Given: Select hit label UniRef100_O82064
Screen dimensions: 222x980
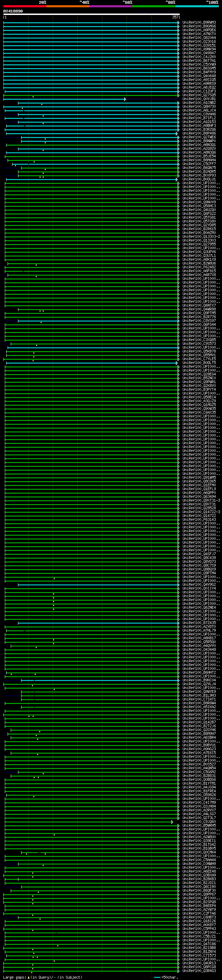Looking at the screenshot, I should coord(199,38).
